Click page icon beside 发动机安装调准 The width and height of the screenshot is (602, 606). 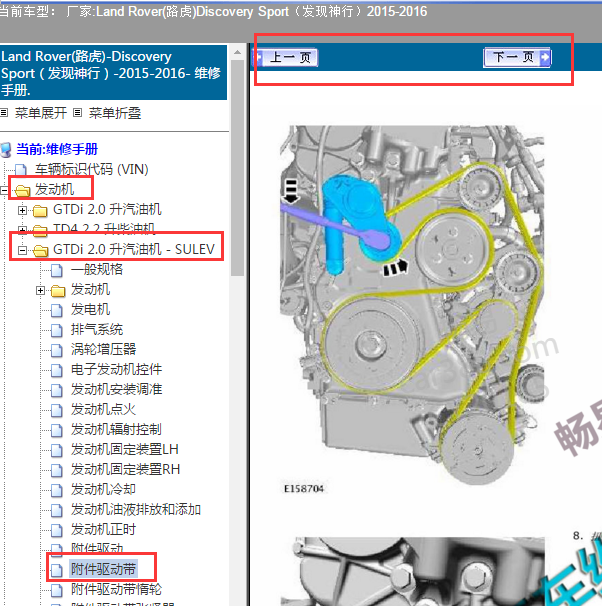click(x=57, y=390)
